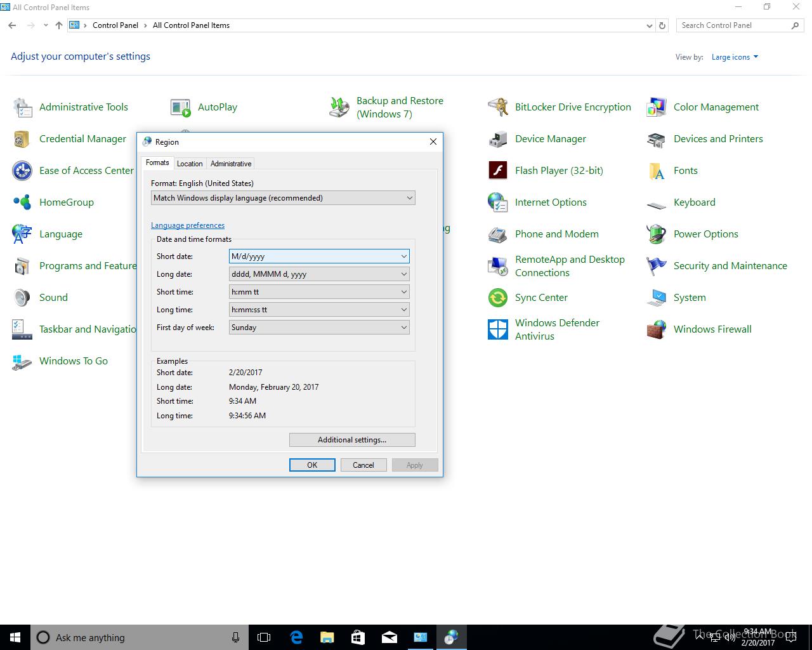Expand the Long date format dropdown
The width and height of the screenshot is (812, 650).
(319, 274)
